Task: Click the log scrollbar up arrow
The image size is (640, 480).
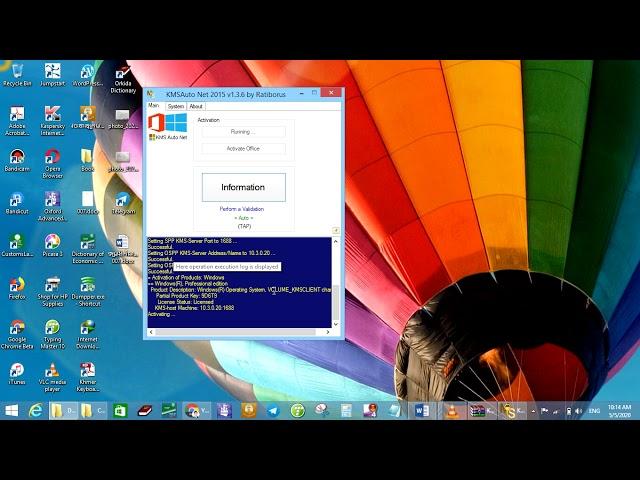Action: (336, 242)
